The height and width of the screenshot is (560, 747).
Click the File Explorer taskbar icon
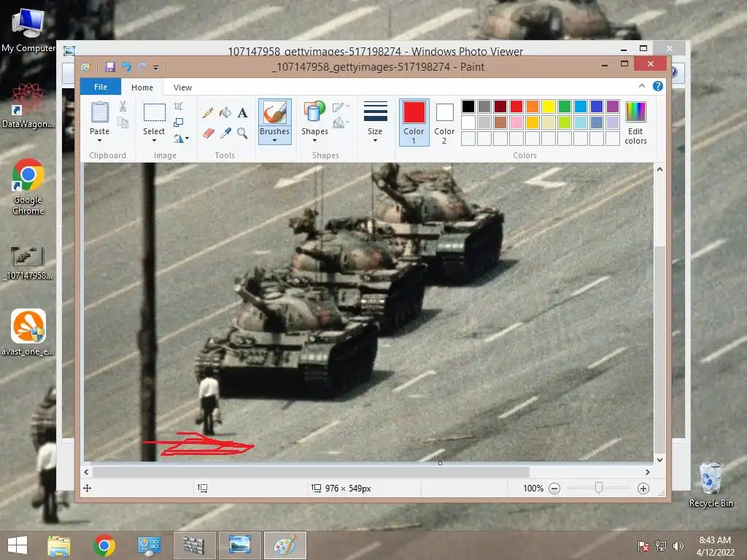tap(59, 545)
